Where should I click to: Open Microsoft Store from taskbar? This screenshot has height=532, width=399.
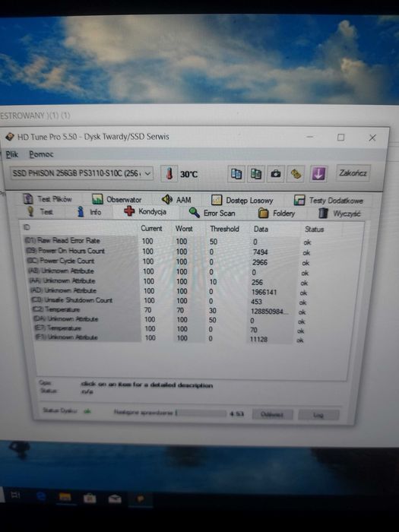[90, 499]
